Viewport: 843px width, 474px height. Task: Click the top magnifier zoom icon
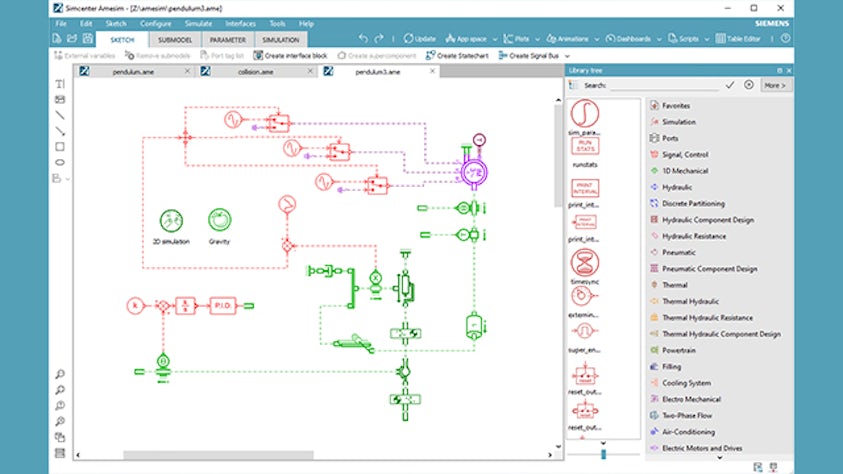click(60, 374)
